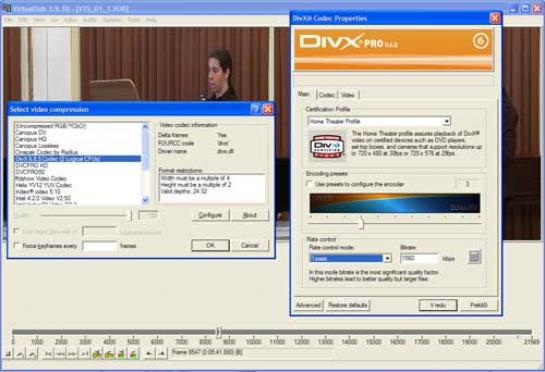The width and height of the screenshot is (545, 372).
Task: Expand the Rate control mode dropdown
Action: coord(351,258)
